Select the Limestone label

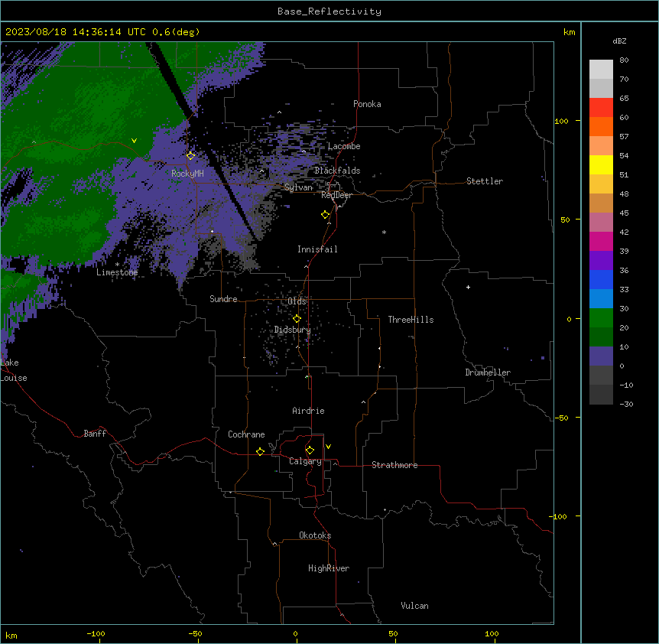tap(117, 272)
